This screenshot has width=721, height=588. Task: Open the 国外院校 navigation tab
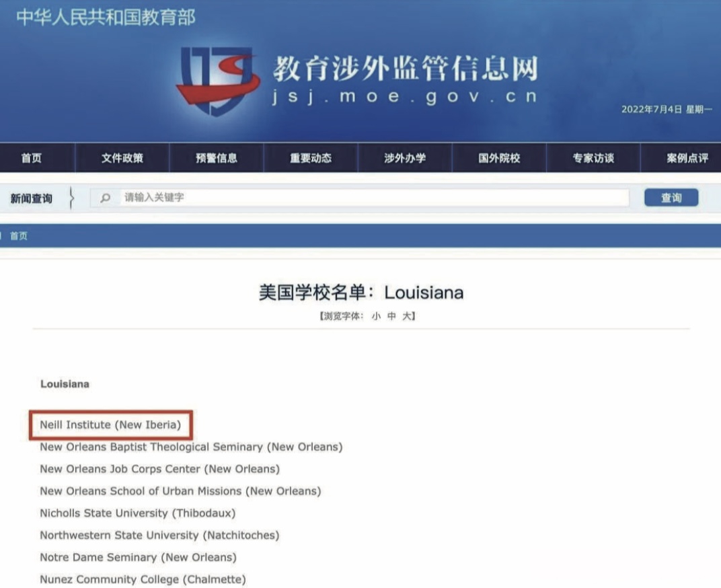point(499,158)
